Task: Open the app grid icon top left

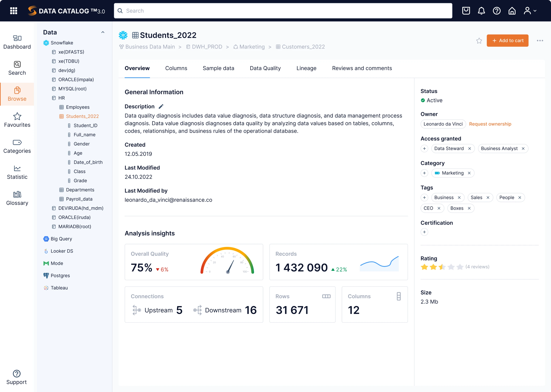Action: [14, 11]
